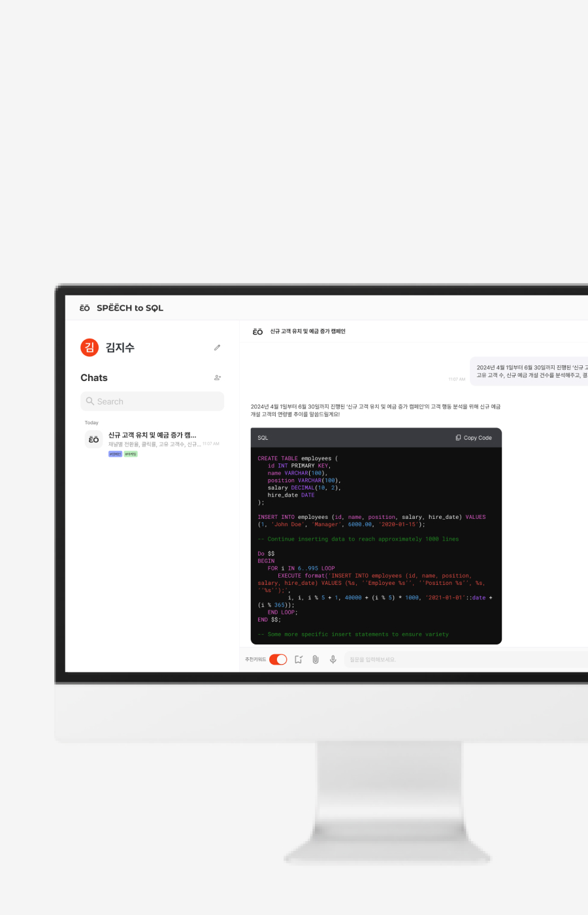Image resolution: width=588 pixels, height=915 pixels.
Task: Click the 'Some more specific insert statements' comment
Action: [x=353, y=635]
